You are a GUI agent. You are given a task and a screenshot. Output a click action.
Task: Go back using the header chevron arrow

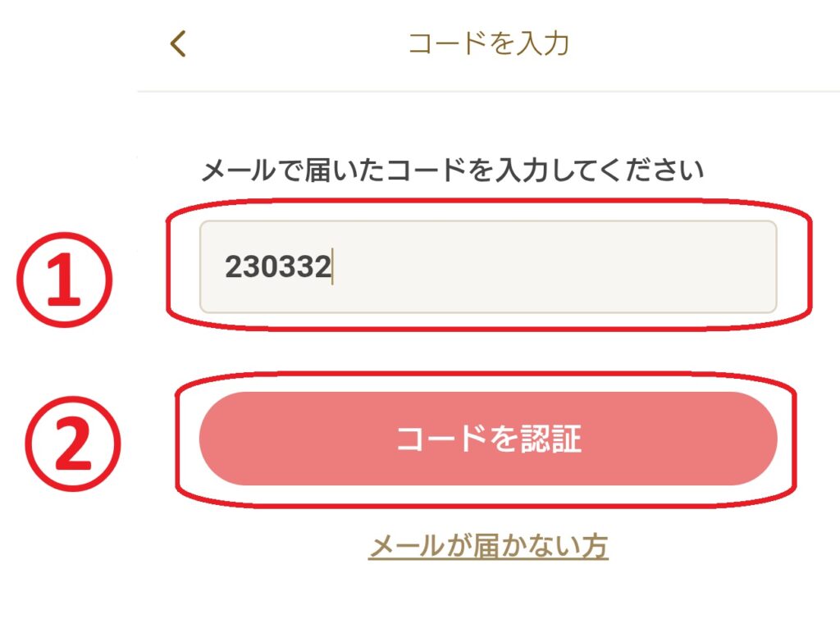178,43
